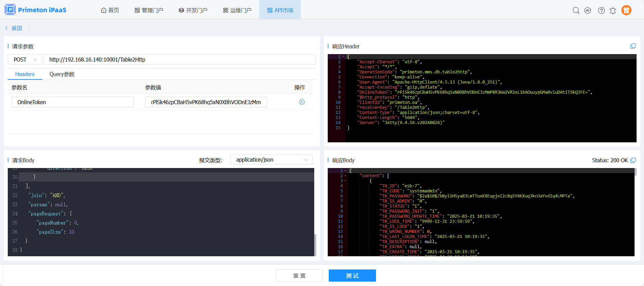Open the AI assistant icon
The image size is (644, 286).
pyautogui.click(x=588, y=10)
